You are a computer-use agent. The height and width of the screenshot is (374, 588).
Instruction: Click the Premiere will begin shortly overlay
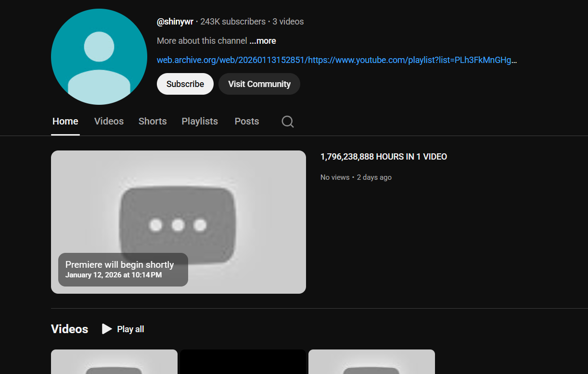click(123, 269)
